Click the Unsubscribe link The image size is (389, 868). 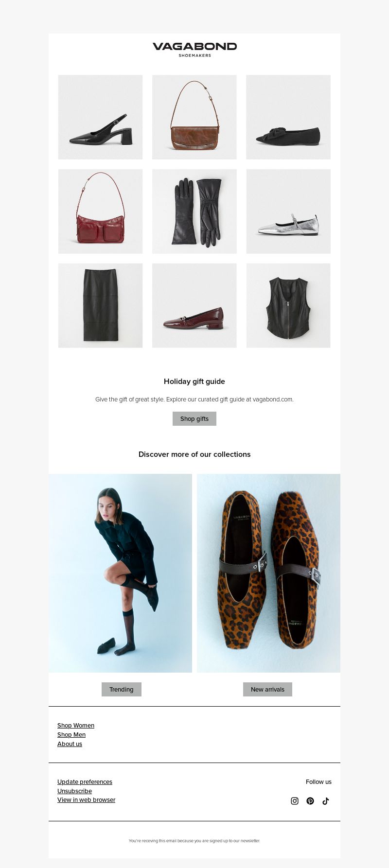point(74,791)
